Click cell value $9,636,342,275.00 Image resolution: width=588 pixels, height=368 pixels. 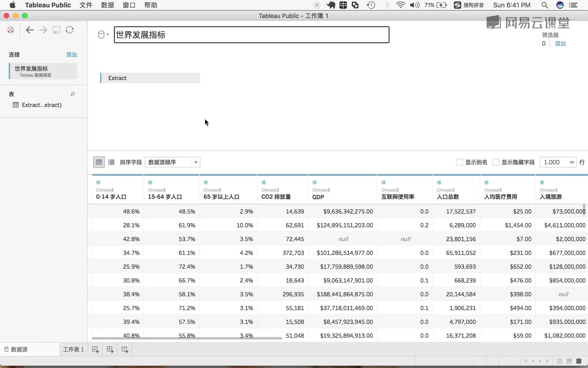348,211
